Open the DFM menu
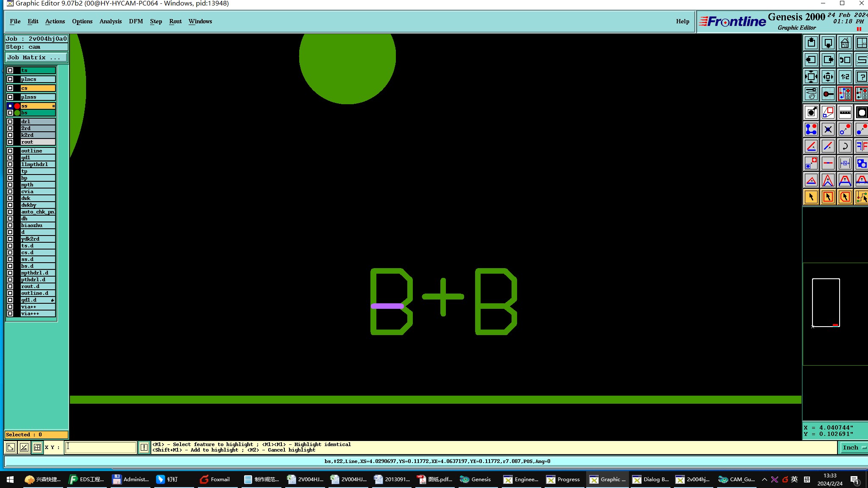Image resolution: width=868 pixels, height=488 pixels. pos(136,21)
